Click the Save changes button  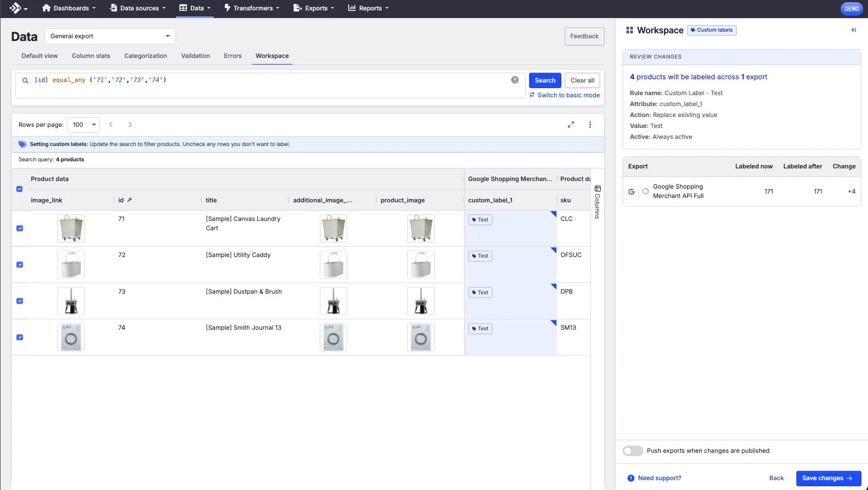[x=829, y=478]
